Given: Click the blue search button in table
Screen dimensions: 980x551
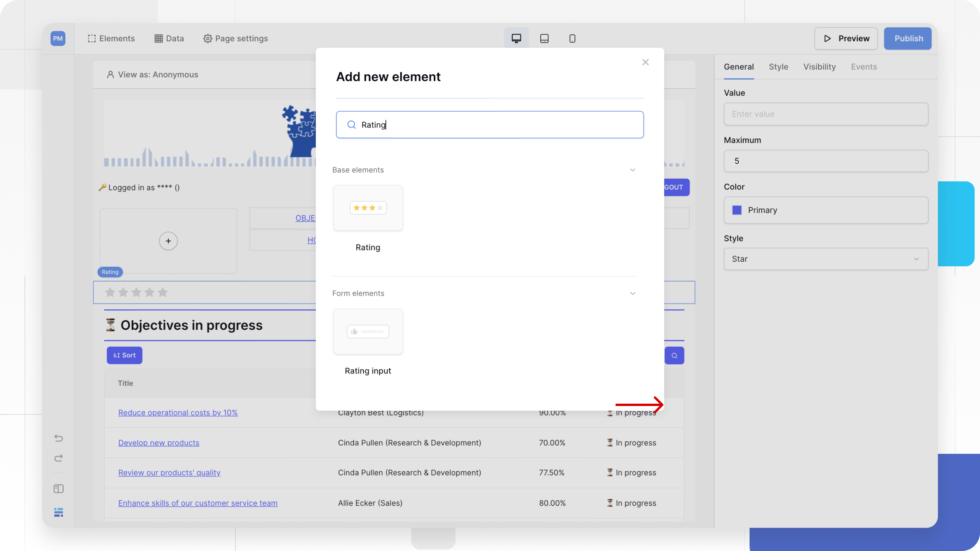Looking at the screenshot, I should pos(674,355).
